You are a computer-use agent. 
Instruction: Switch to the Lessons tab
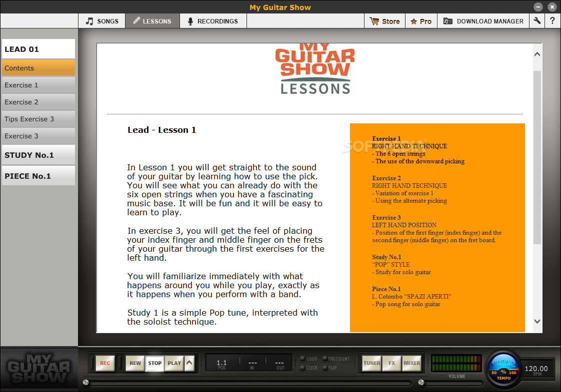click(152, 21)
